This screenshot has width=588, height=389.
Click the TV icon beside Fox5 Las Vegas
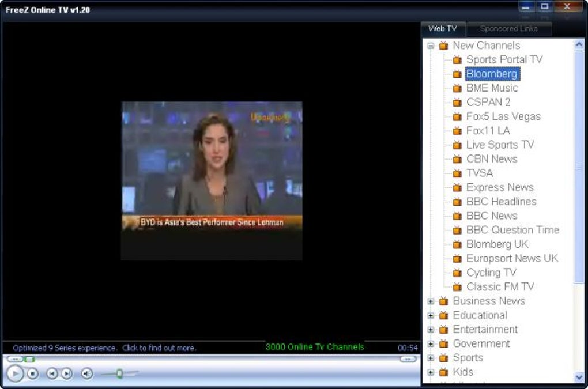tap(457, 116)
